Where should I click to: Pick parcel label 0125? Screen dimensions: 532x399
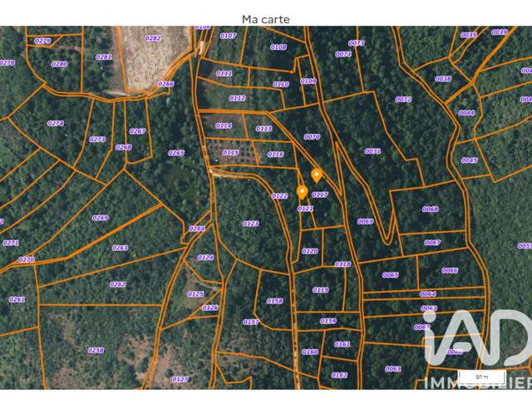(x=196, y=293)
